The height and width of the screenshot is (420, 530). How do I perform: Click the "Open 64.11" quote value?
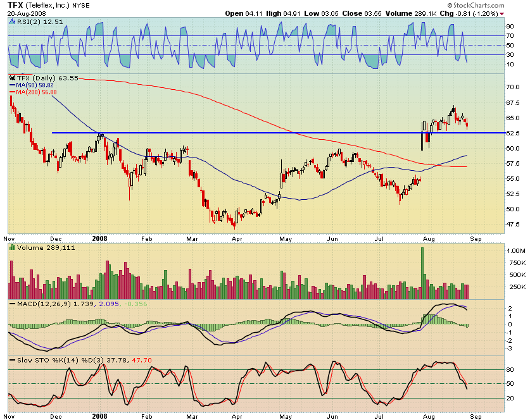pyautogui.click(x=244, y=13)
